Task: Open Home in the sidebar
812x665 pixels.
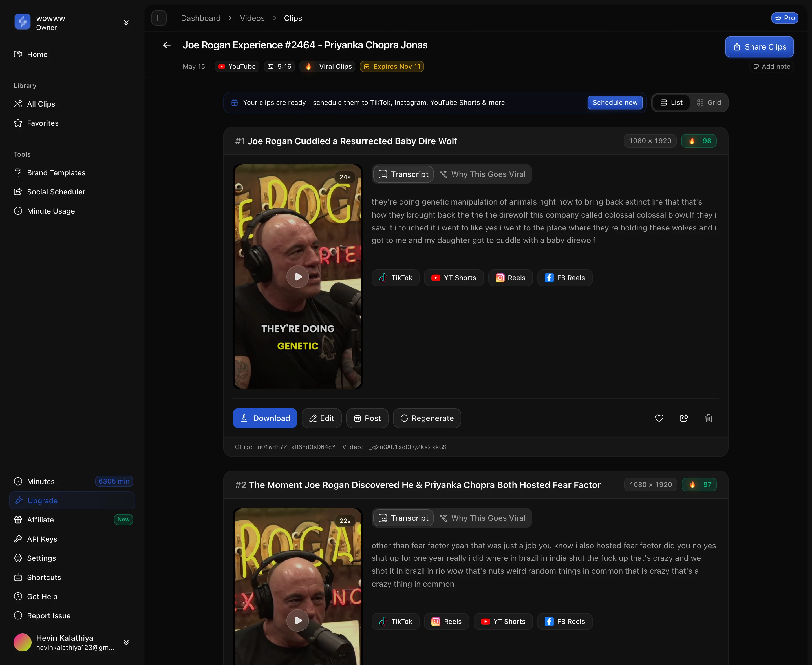Action: (72, 54)
